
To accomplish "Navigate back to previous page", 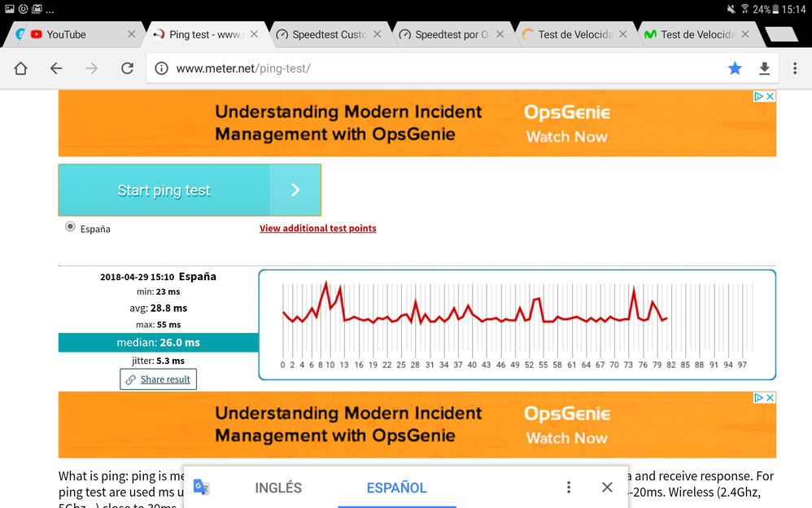I will (x=56, y=68).
